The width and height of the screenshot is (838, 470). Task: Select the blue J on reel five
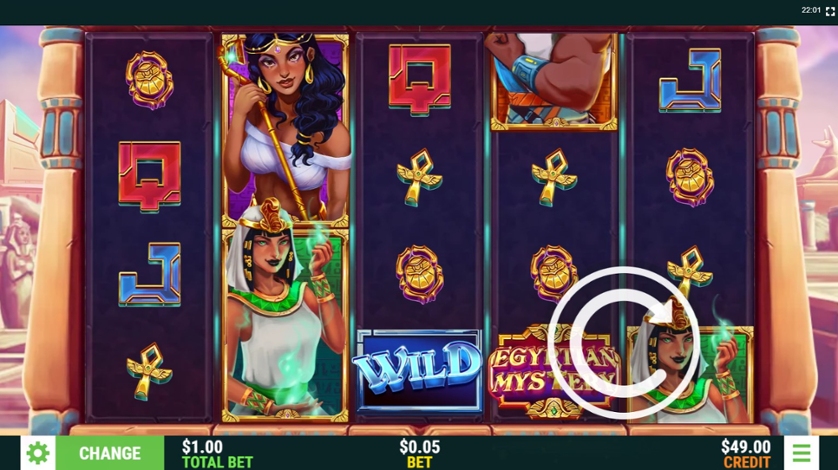point(690,80)
